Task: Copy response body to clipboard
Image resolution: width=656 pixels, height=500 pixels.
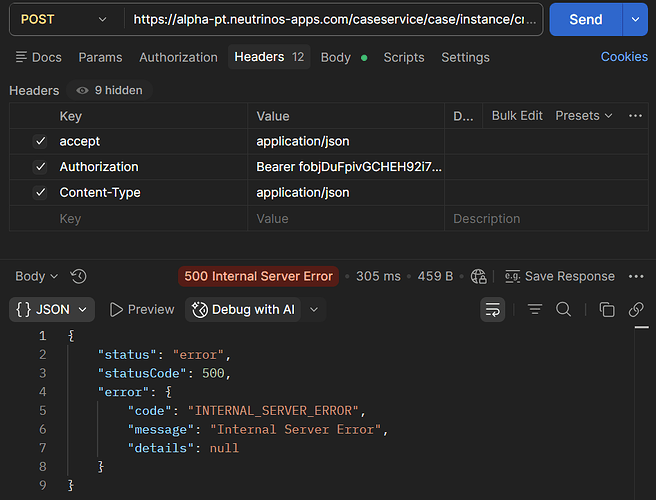Action: [607, 310]
